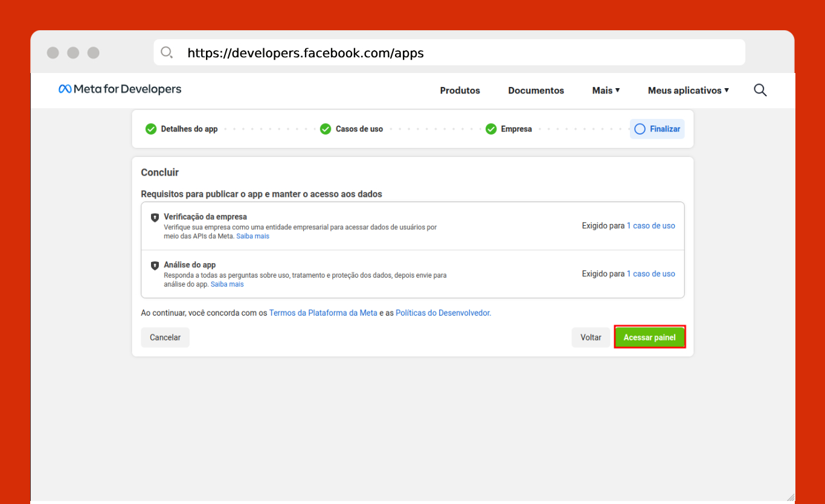Open 1 caso de uso link for Verificação da empresa

(x=651, y=226)
